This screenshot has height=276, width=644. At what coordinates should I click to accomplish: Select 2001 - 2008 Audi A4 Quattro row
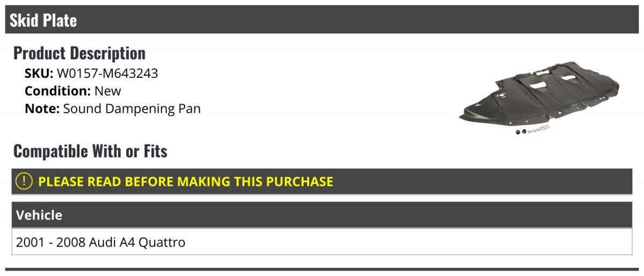322,242
